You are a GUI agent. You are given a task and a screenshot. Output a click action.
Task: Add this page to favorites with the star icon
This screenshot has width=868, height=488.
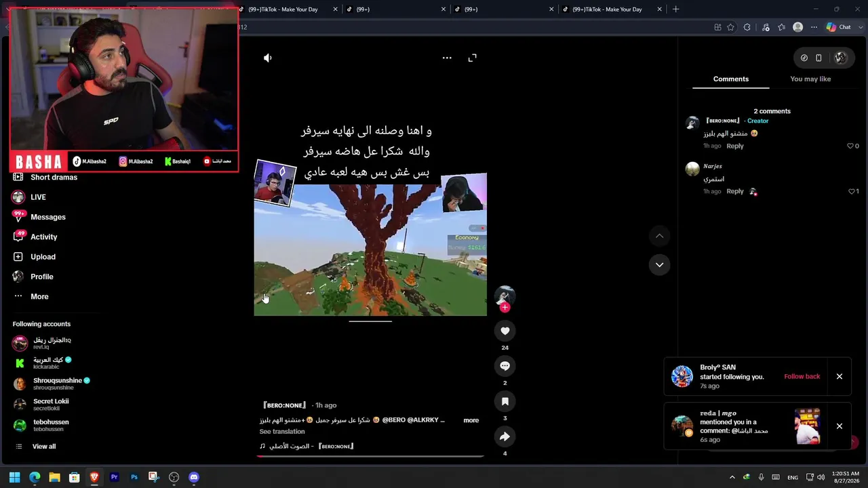coord(730,27)
